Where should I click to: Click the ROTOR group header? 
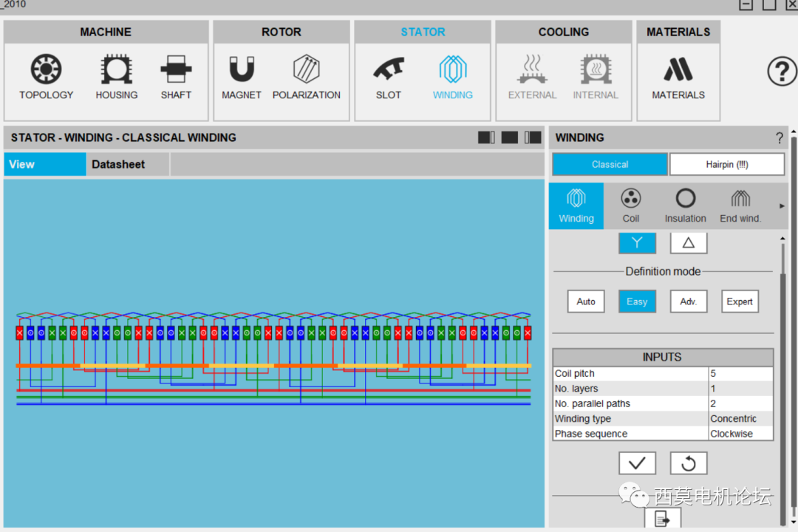(x=282, y=32)
